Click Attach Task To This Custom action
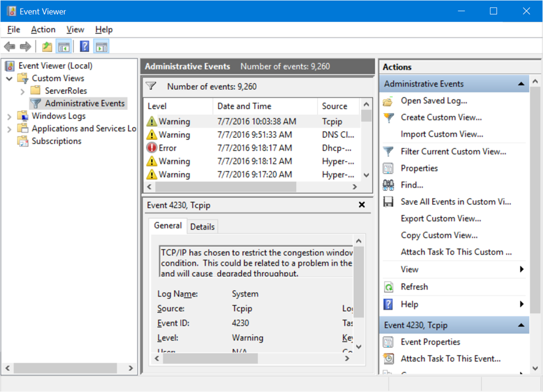 point(456,252)
